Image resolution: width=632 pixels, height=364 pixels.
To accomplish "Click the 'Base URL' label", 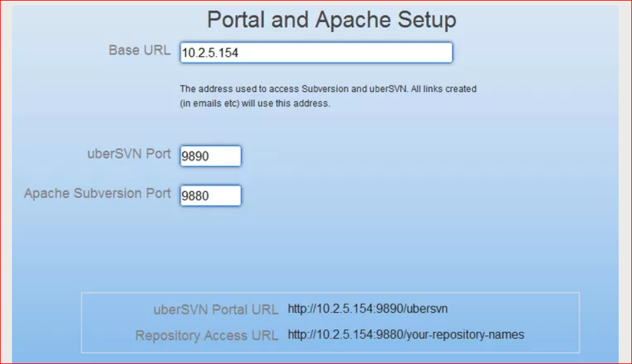I will 139,51.
